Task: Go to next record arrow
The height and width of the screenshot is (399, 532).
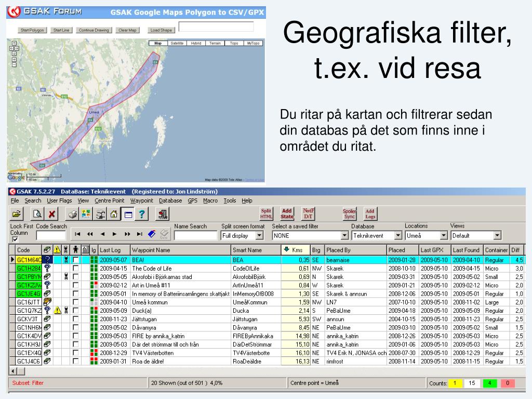Action: 115,234
